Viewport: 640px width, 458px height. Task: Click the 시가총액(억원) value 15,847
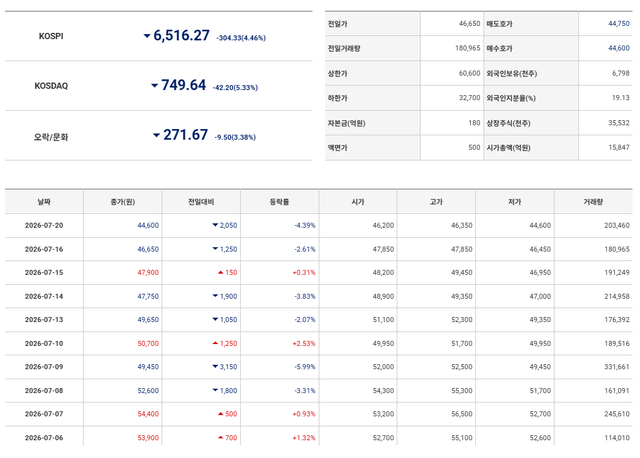(x=619, y=147)
